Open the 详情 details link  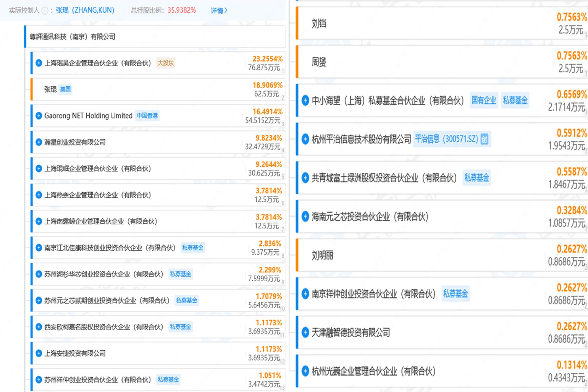(219, 11)
